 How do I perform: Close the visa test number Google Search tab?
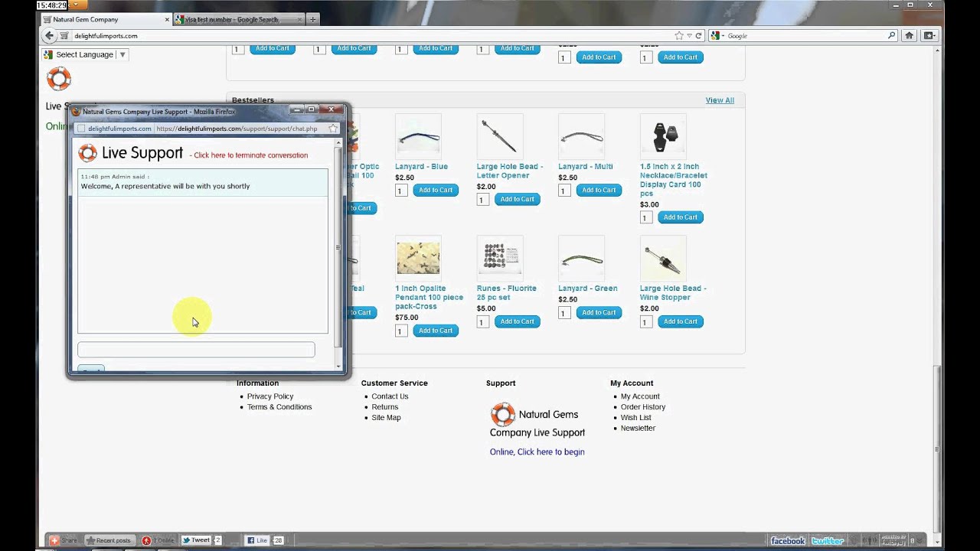pos(299,19)
